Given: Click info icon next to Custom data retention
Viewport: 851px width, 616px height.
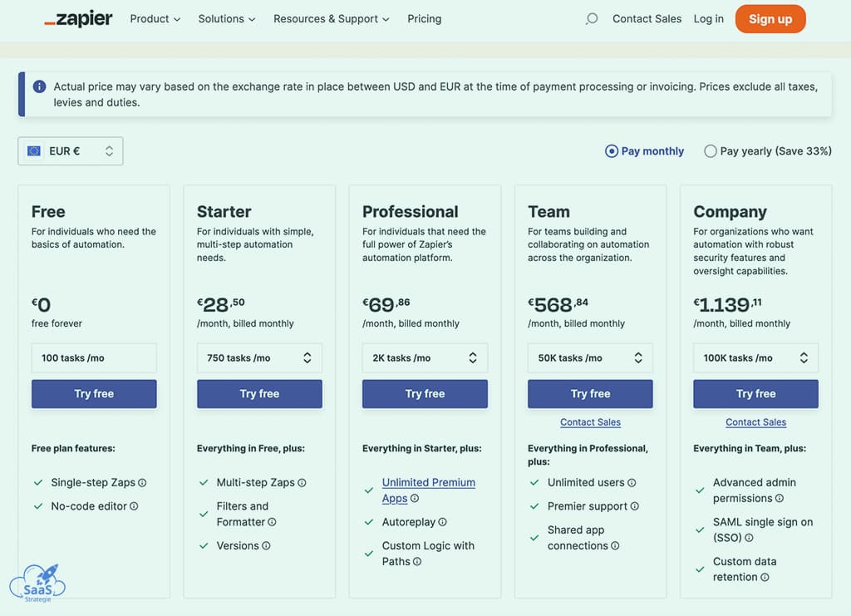Looking at the screenshot, I should coord(765,578).
